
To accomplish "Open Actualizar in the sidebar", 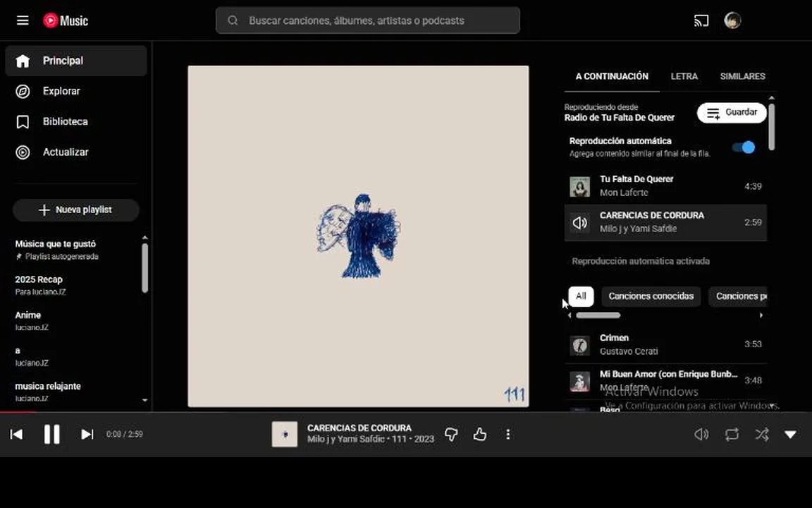I will coord(76,152).
